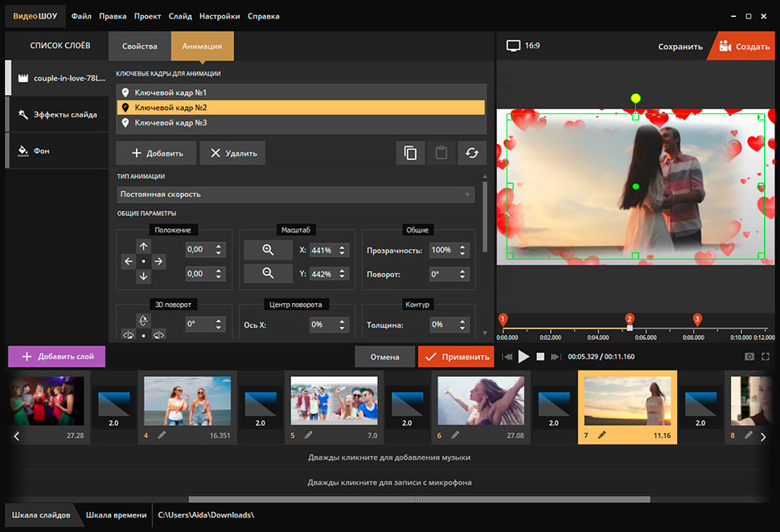
Task: Zoom out with the magnifier minus icon
Action: pyautogui.click(x=268, y=273)
